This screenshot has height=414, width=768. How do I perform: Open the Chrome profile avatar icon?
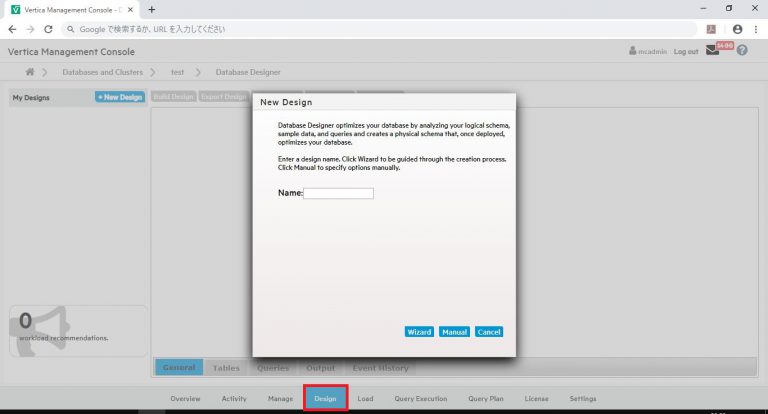tap(738, 29)
